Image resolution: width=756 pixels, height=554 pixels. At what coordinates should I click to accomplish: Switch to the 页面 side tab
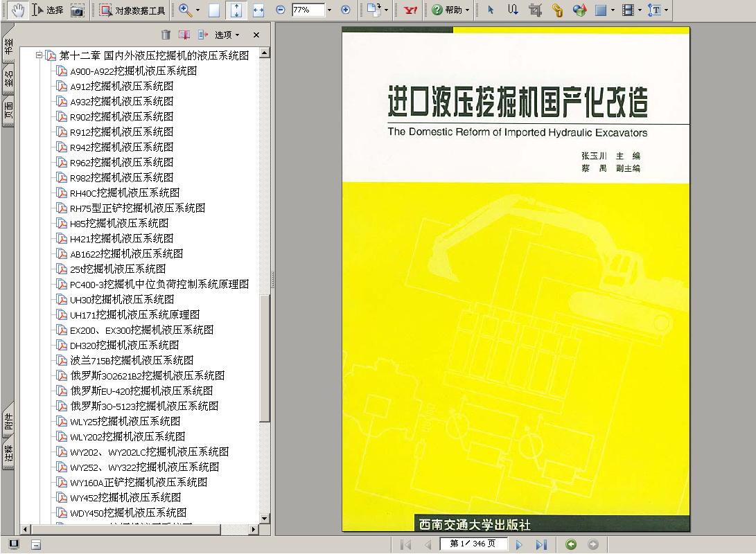coord(8,111)
